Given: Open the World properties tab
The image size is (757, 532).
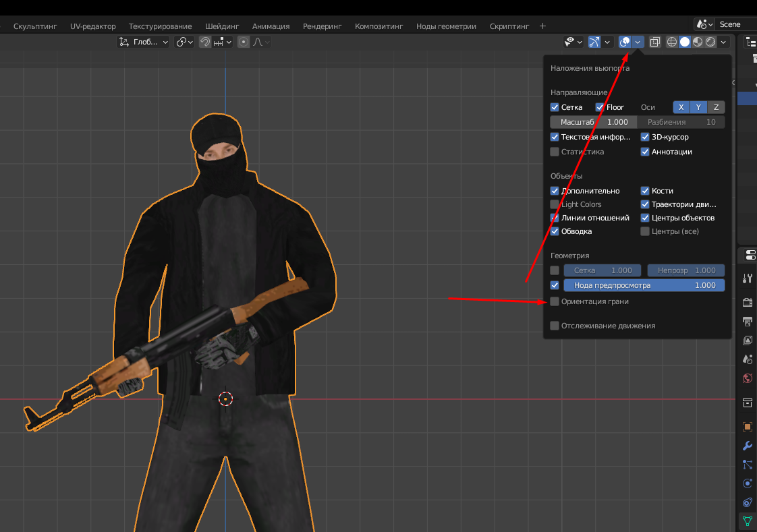Looking at the screenshot, I should coord(747,378).
